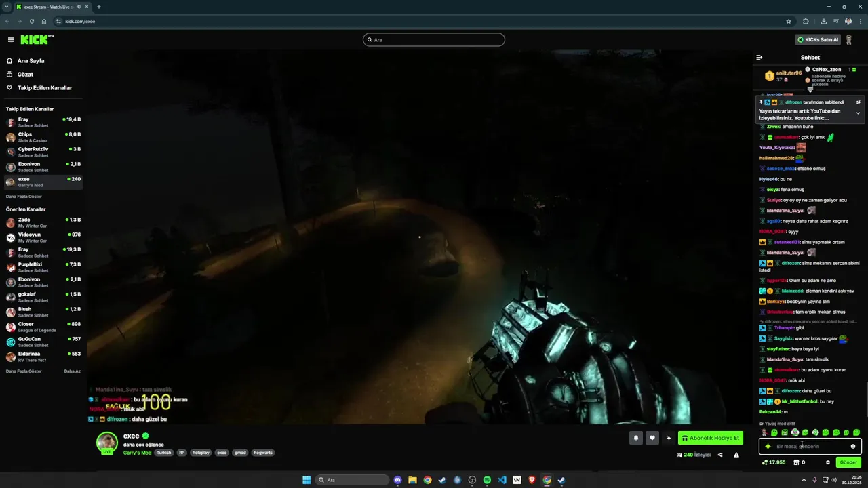
Task: Collapse the chat panel with arrow icon
Action: click(x=759, y=58)
